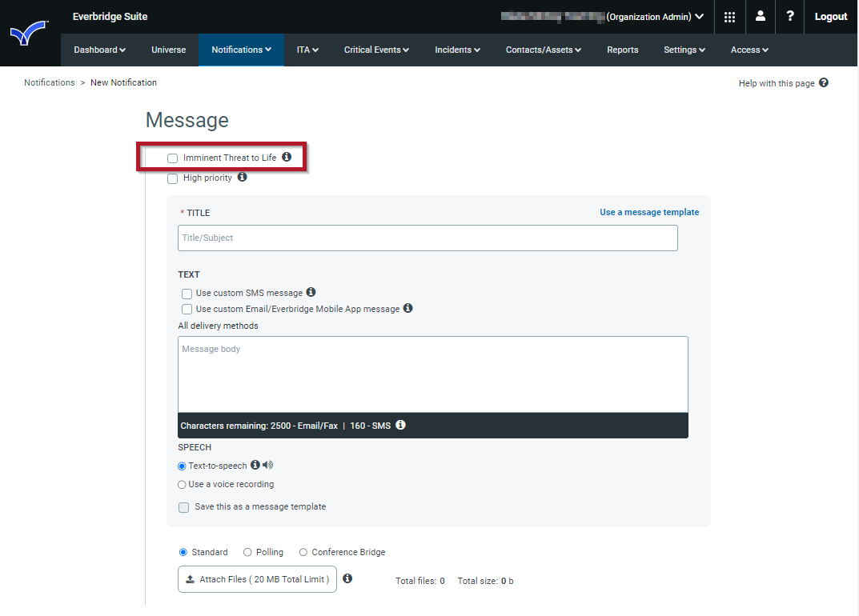Choose the Conference Bridge notification type
Image resolution: width=859 pixels, height=616 pixels.
click(x=303, y=553)
